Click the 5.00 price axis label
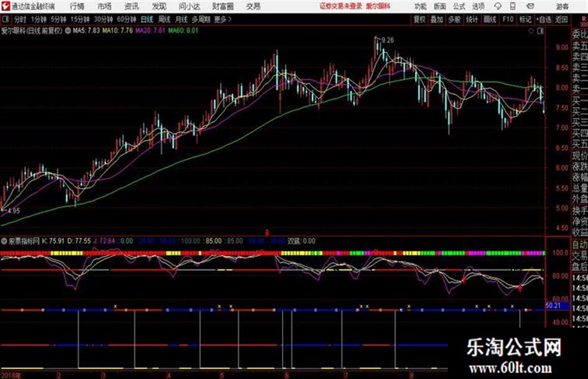 [x=562, y=208]
